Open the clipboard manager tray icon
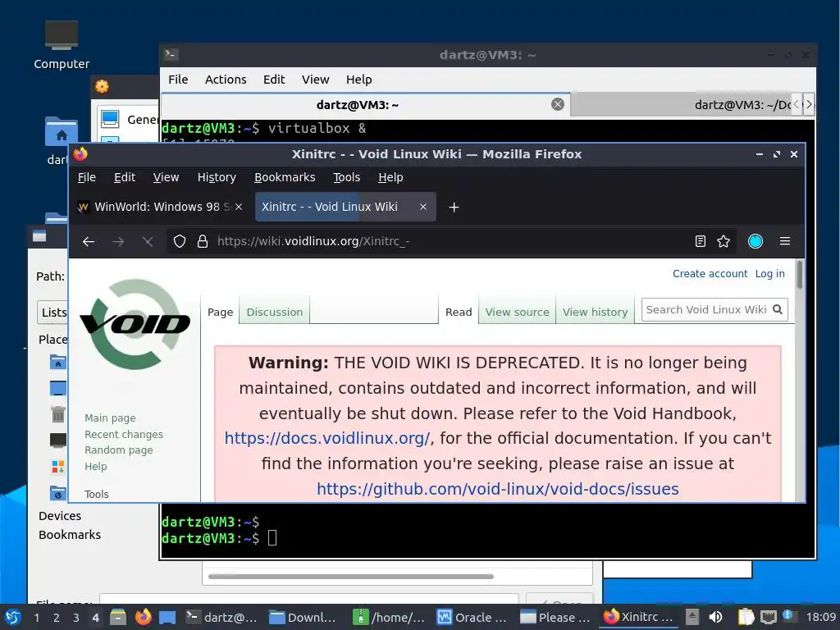Viewport: 840px width, 630px height. (x=746, y=618)
